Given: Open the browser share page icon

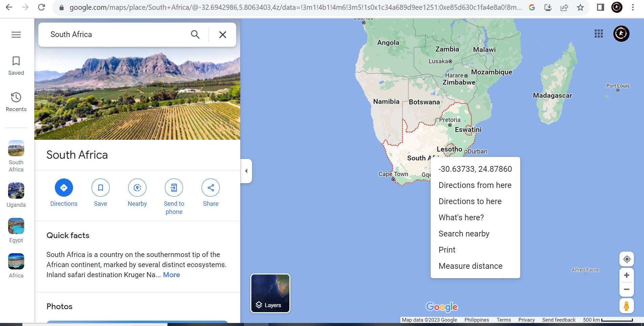Looking at the screenshot, I should (564, 7).
